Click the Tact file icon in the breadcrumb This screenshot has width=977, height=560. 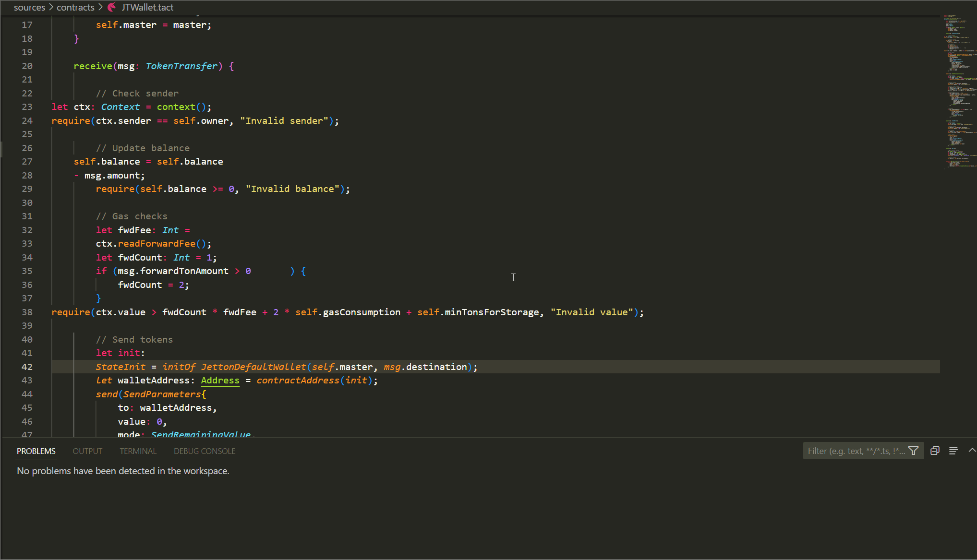tap(112, 7)
